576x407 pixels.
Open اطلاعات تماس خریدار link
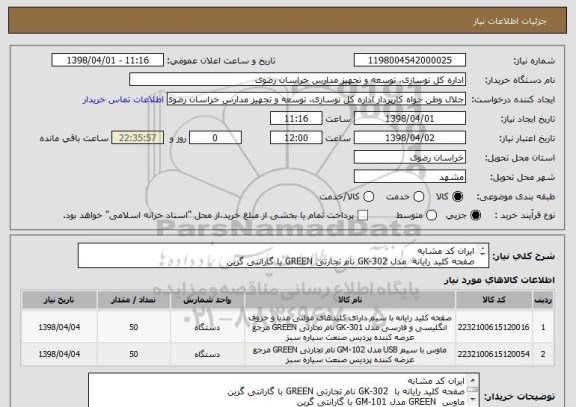[x=123, y=100]
